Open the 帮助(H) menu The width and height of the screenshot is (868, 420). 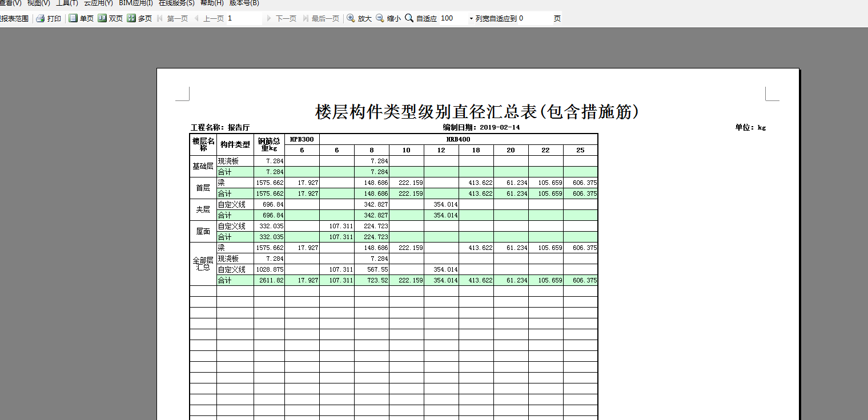point(212,3)
